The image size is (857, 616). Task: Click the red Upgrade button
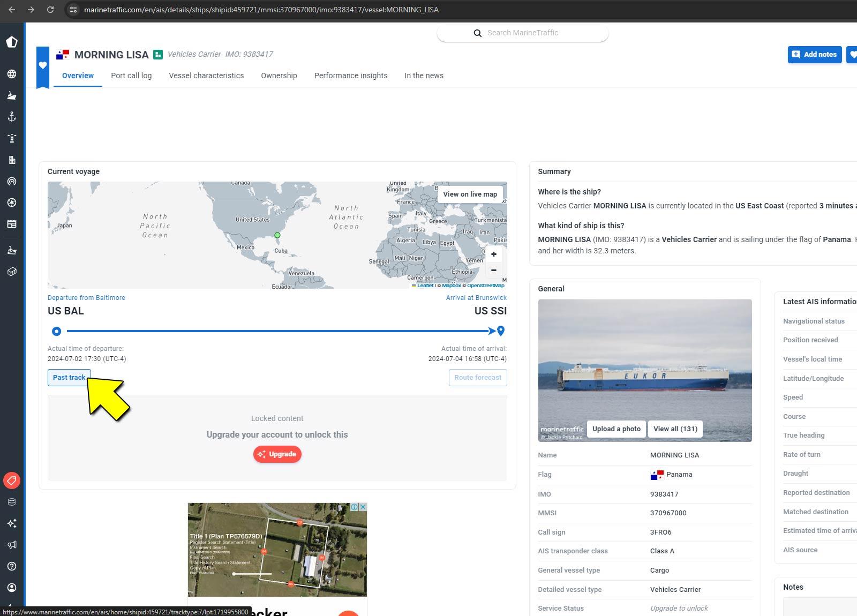pos(277,454)
